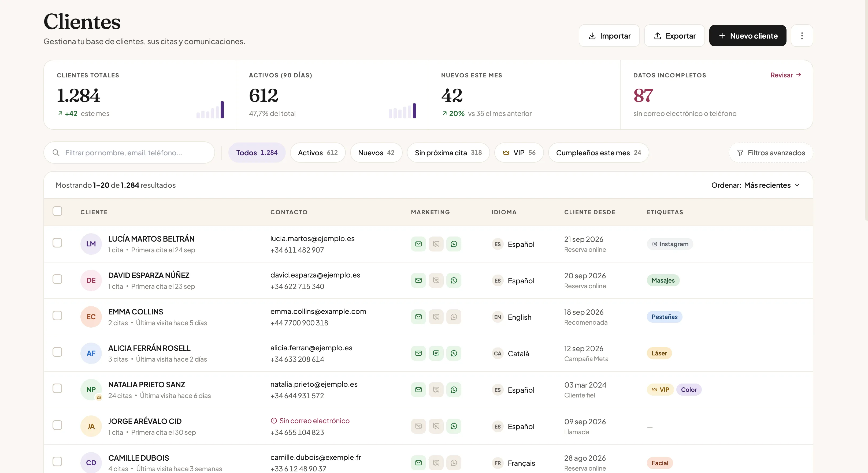Toggle SMS marketing icon for Alicia Ferrán
Image resolution: width=868 pixels, height=473 pixels.
click(x=436, y=353)
